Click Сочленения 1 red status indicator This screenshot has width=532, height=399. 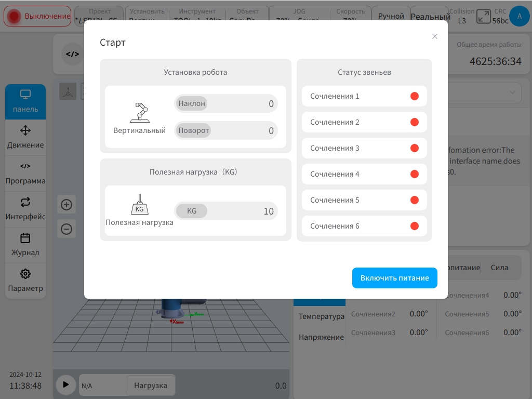pos(414,96)
